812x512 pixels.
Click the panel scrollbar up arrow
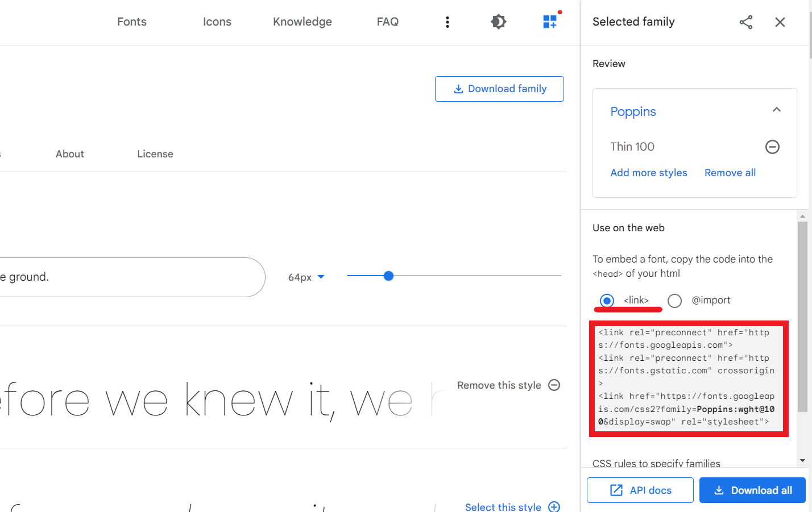(x=802, y=216)
